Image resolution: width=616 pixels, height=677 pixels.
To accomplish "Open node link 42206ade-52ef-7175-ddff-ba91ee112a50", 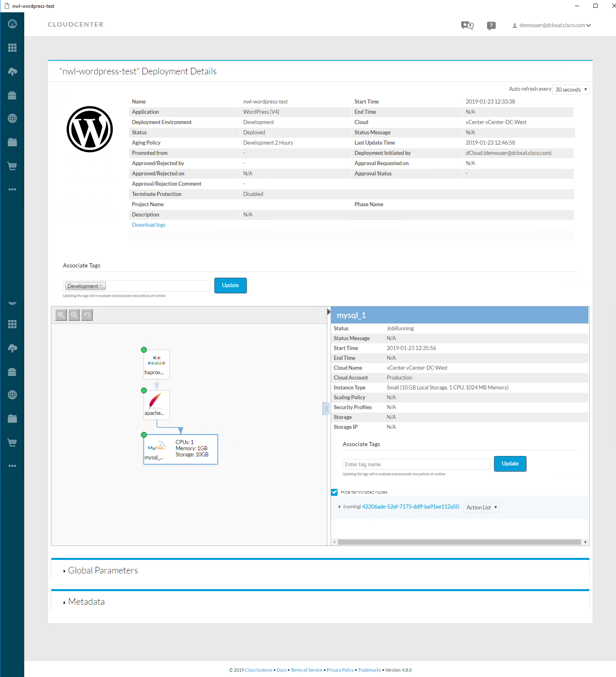I will click(x=410, y=507).
